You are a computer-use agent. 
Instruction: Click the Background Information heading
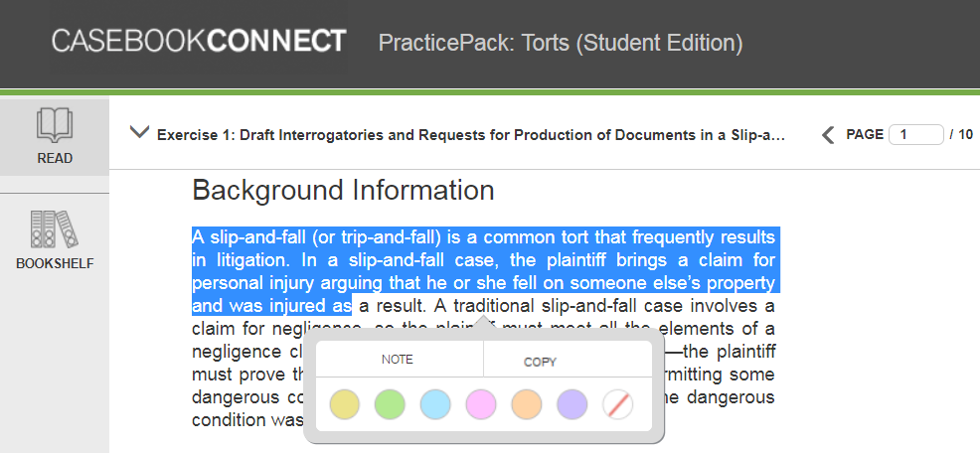click(343, 190)
